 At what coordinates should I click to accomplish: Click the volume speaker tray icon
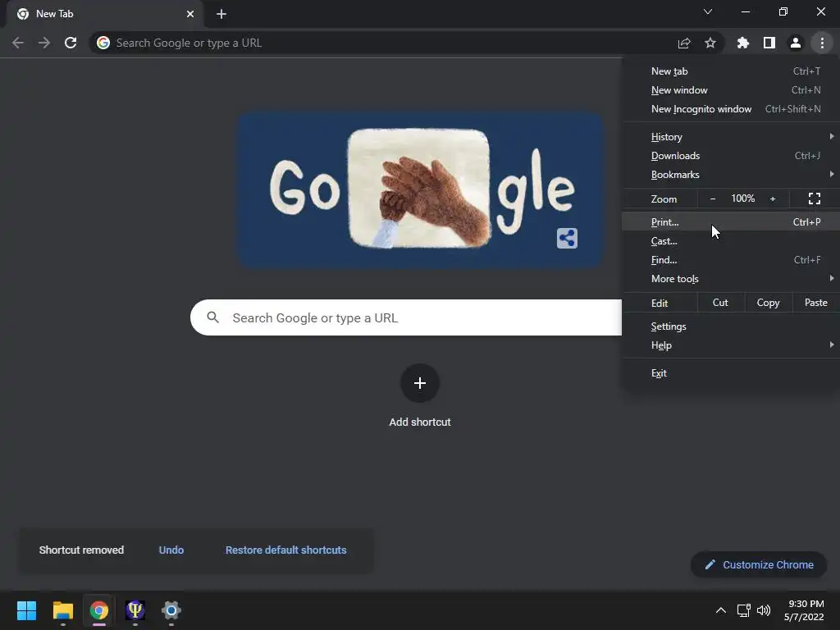[x=764, y=610]
